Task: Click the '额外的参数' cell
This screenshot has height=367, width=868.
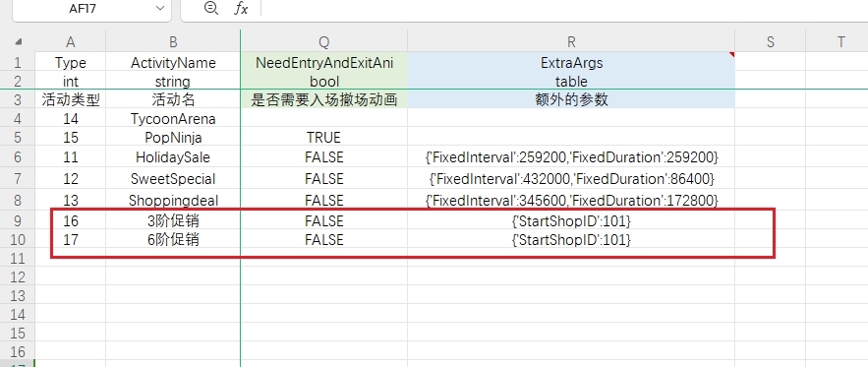Action: [x=571, y=99]
